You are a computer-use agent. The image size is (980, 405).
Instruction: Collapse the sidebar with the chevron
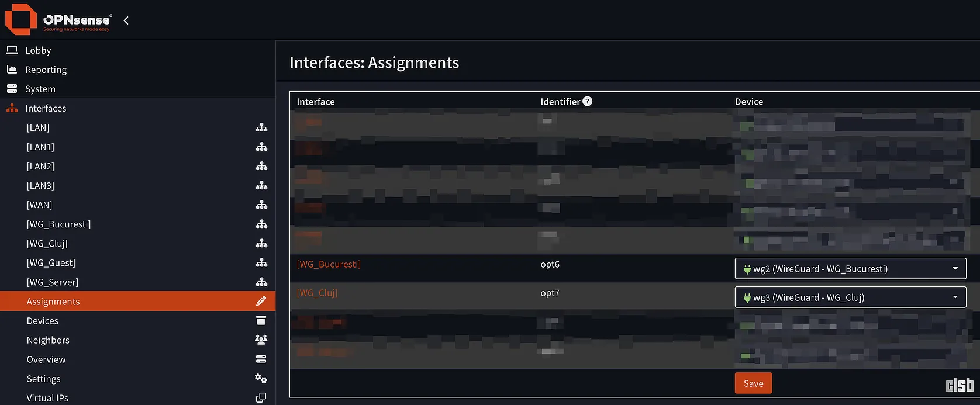126,20
